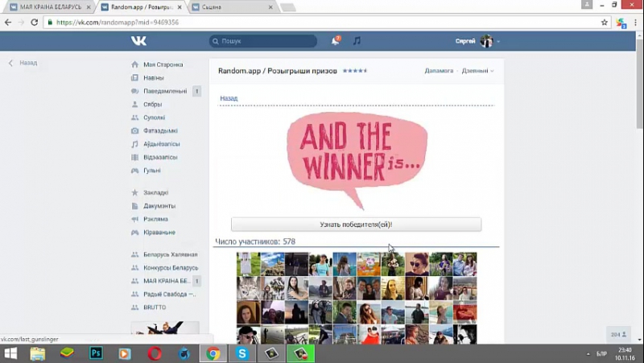This screenshot has width=644, height=363.
Task: Open Радыё Свабода group link
Action: [169, 294]
